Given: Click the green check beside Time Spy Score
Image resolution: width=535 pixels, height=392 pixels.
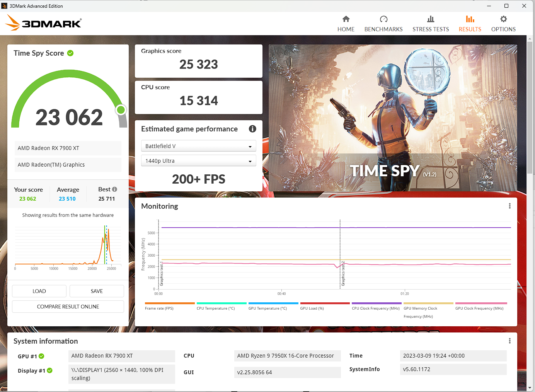Looking at the screenshot, I should [70, 53].
